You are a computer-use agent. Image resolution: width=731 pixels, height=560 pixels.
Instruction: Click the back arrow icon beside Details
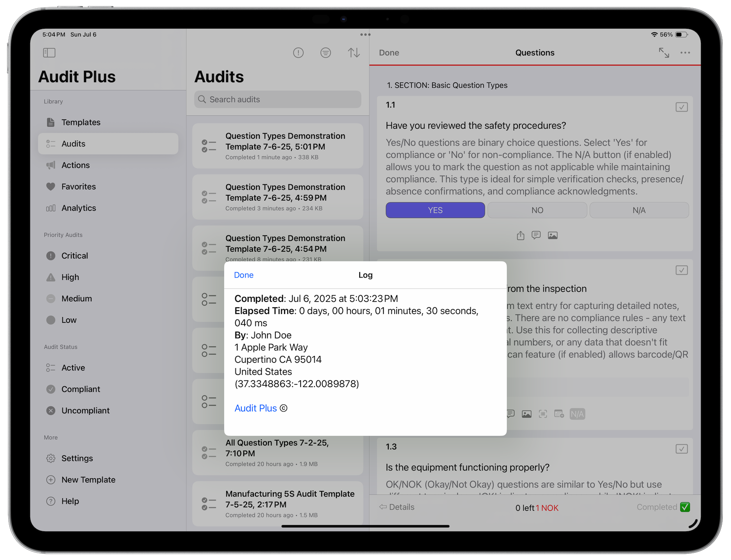[383, 507]
